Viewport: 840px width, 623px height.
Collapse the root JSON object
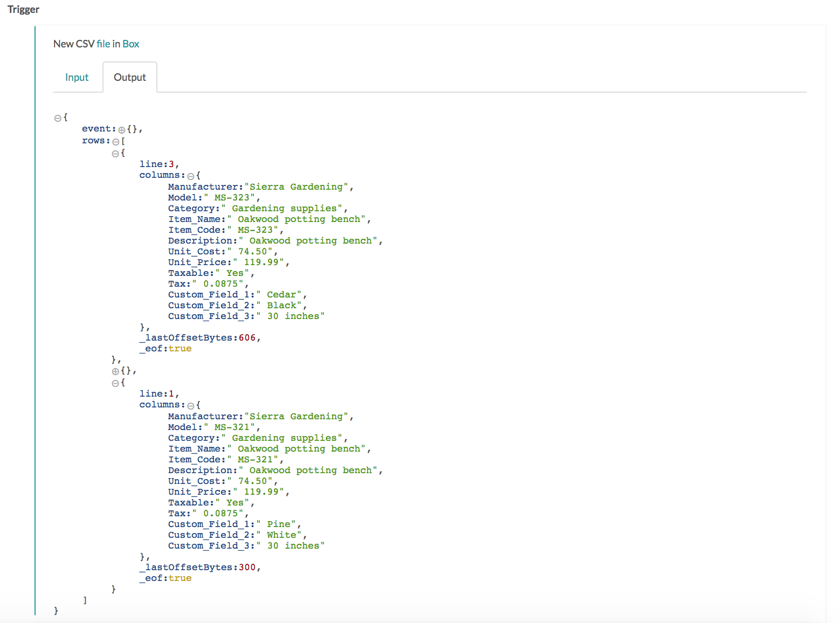58,117
